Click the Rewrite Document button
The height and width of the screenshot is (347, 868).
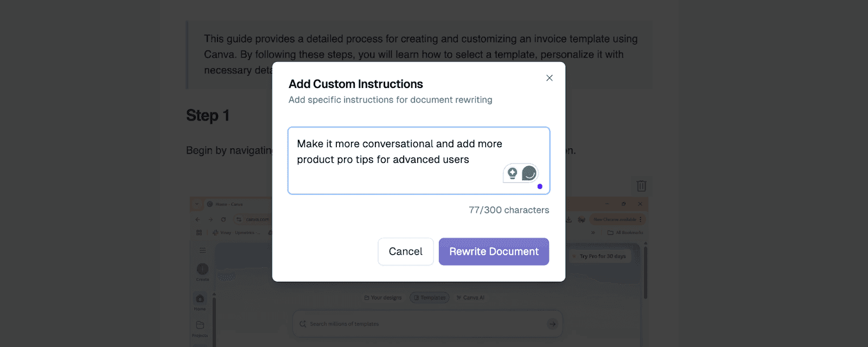[493, 251]
